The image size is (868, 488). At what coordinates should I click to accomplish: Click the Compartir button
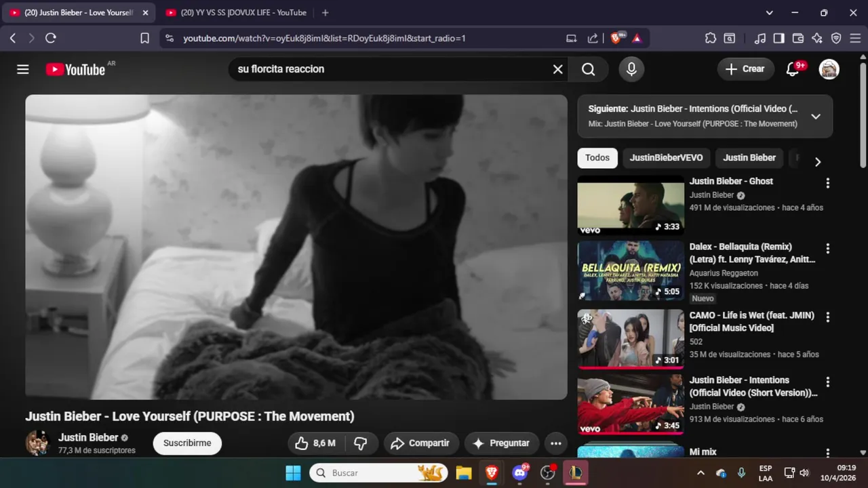[421, 443]
